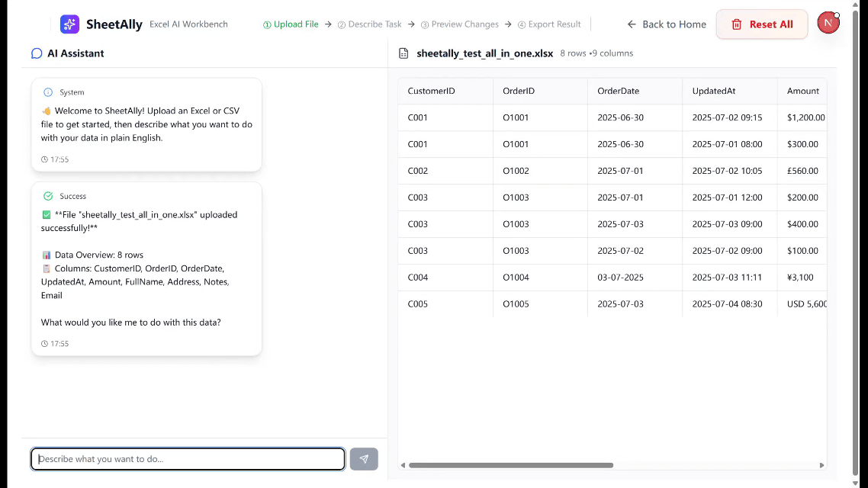The width and height of the screenshot is (868, 488).
Task: Select the Upload File step
Action: [291, 24]
